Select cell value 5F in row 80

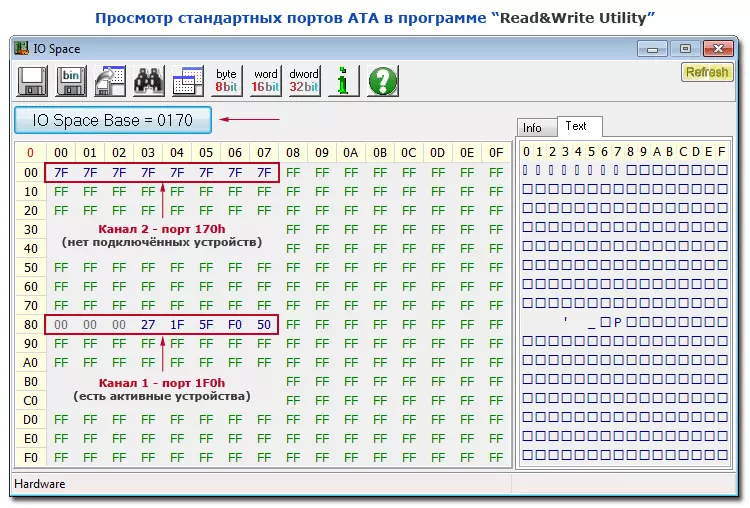pos(206,325)
